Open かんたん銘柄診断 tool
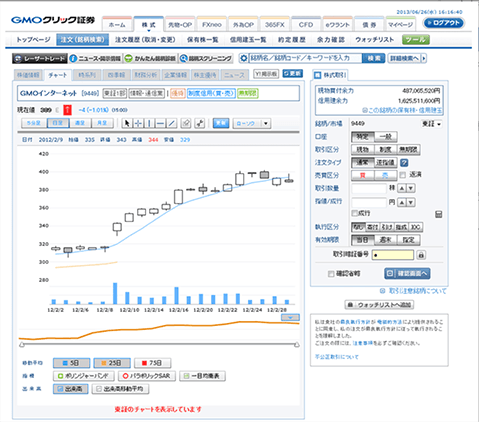Viewport: 479px width, 422px height. coord(150,59)
